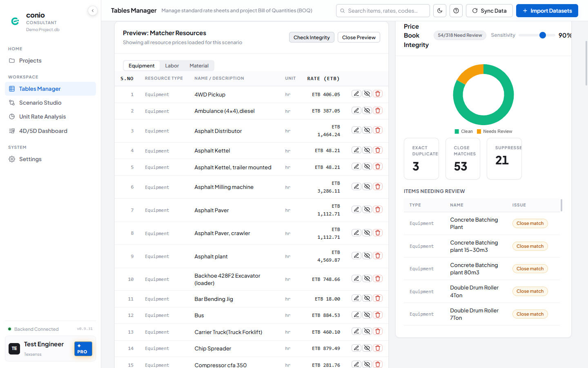
Task: Switch to the Labor tab
Action: click(x=172, y=65)
